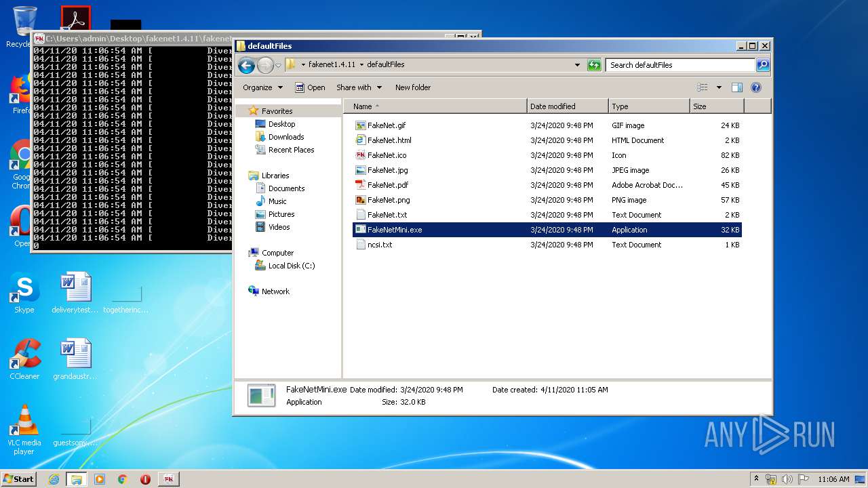This screenshot has height=488, width=868.
Task: Open the Skype desktop shortcut
Action: (x=24, y=294)
